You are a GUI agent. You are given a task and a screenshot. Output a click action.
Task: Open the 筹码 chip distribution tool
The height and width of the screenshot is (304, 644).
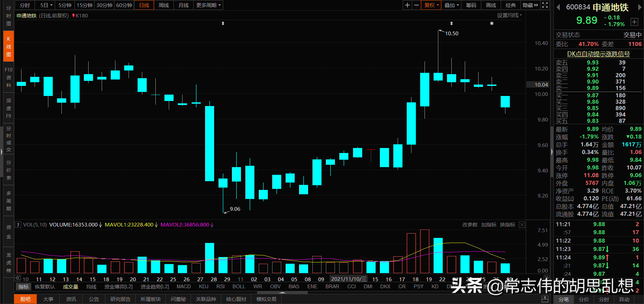coord(471,5)
